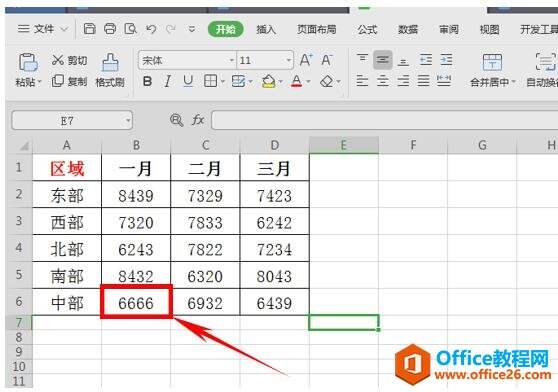This screenshot has width=558, height=392.
Task: Apply fill color bucket
Action: 269,81
